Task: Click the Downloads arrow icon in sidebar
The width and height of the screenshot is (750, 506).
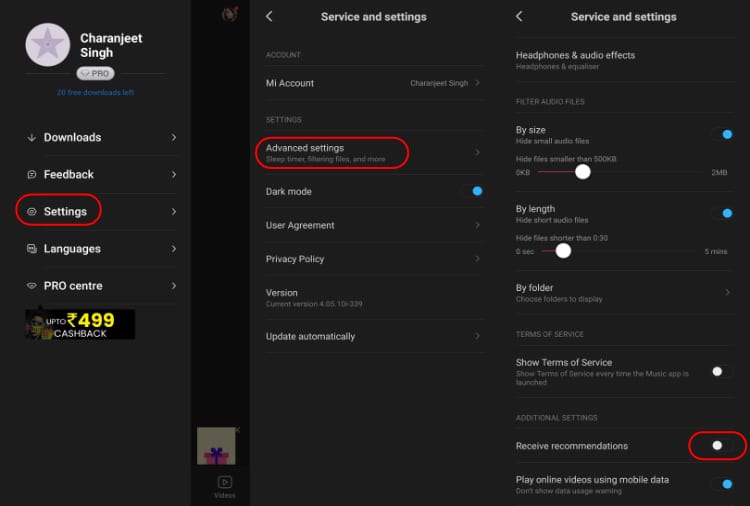Action: (32, 138)
